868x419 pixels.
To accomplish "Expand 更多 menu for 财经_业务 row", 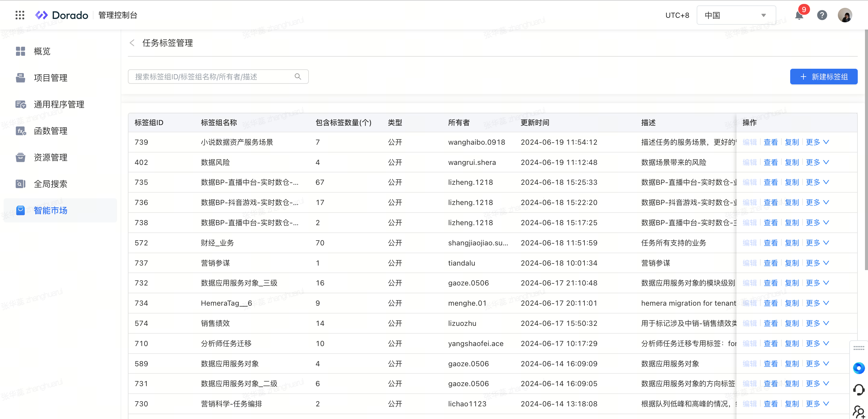I will point(817,243).
